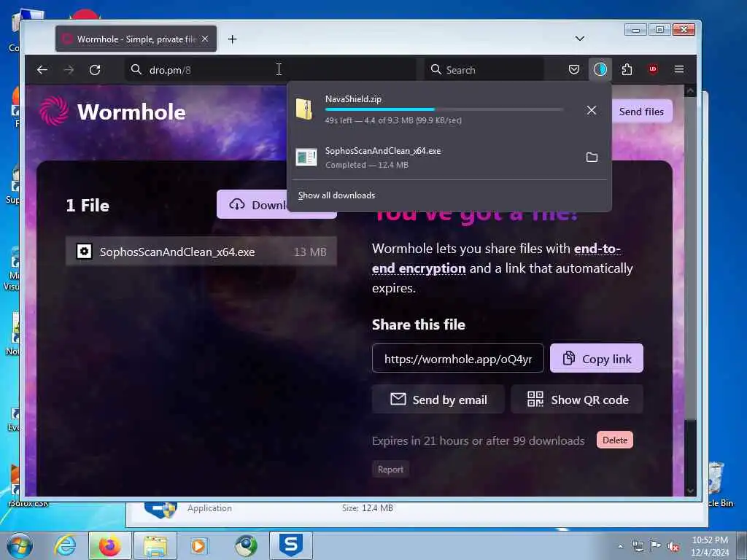Click the page scrollbar up arrow
The width and height of the screenshot is (747, 560).
click(x=690, y=90)
